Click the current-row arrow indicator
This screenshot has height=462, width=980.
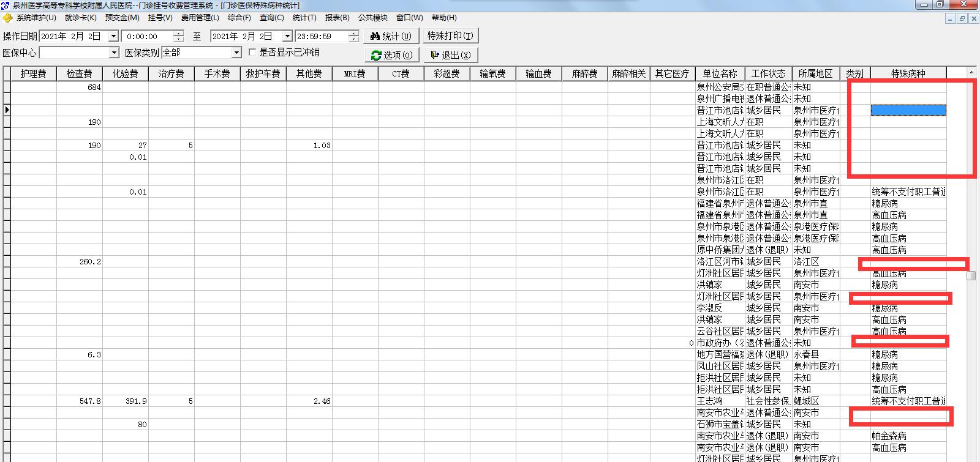(7, 110)
